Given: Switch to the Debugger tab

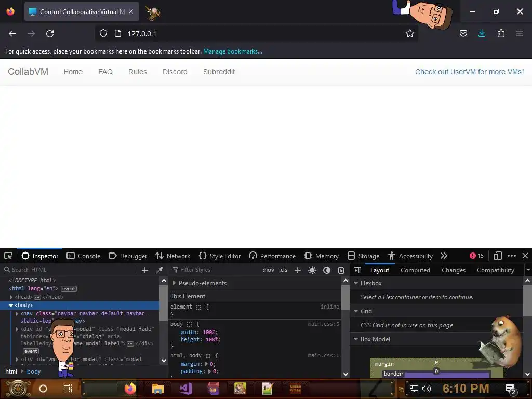Looking at the screenshot, I should pyautogui.click(x=128, y=256).
